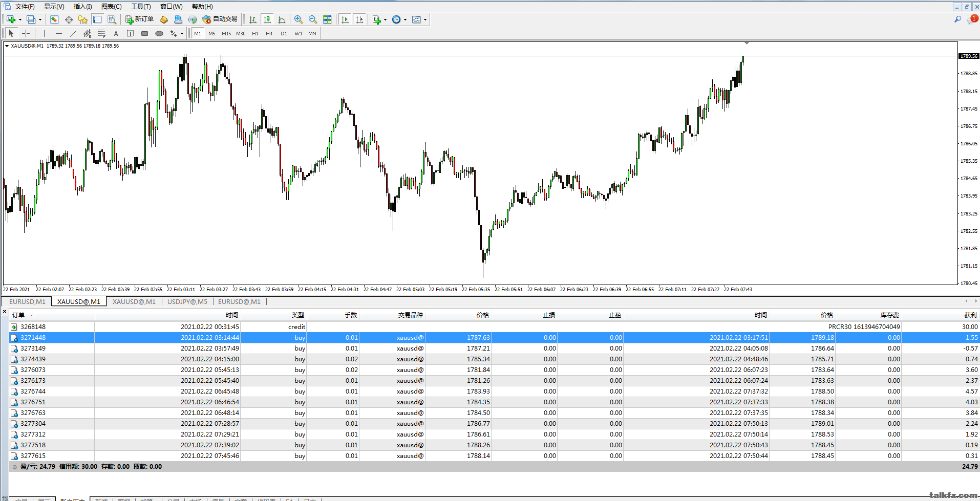Expand the profiles dropdown arrow

click(40, 19)
